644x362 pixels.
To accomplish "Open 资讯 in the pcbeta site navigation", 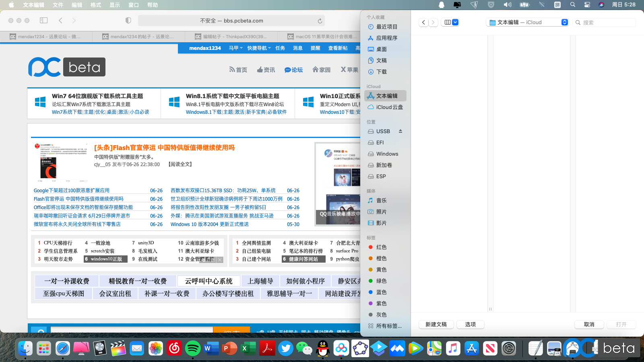I will coord(266,70).
